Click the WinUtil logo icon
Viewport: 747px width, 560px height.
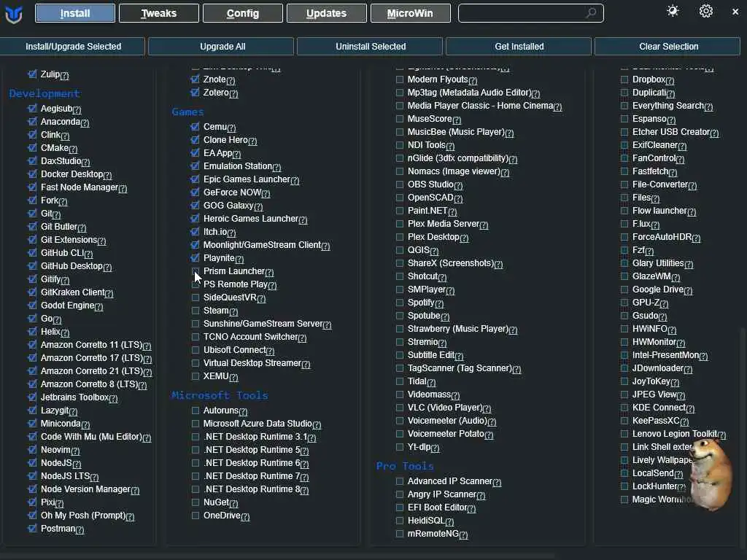[x=14, y=14]
